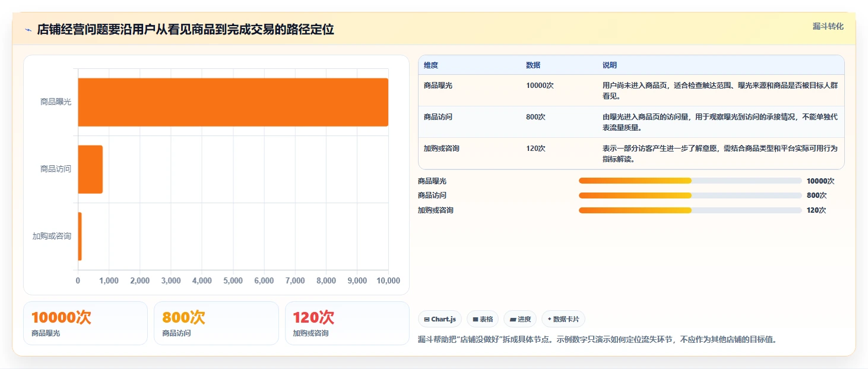Click the lightning icon beside the page title
This screenshot has width=868, height=369.
[x=28, y=30]
